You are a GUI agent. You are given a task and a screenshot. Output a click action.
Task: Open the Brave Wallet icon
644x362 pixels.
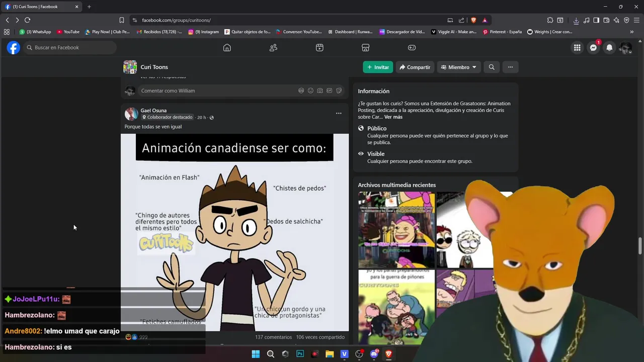pos(606,20)
